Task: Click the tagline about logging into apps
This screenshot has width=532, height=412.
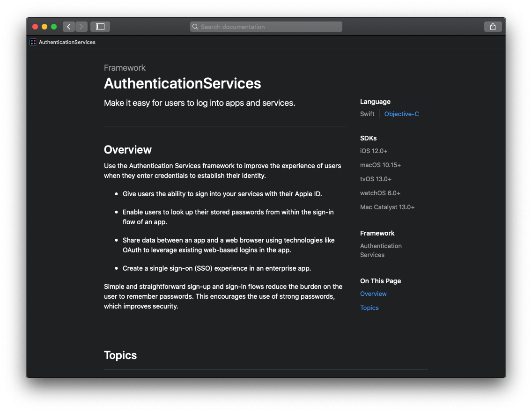Action: 199,103
